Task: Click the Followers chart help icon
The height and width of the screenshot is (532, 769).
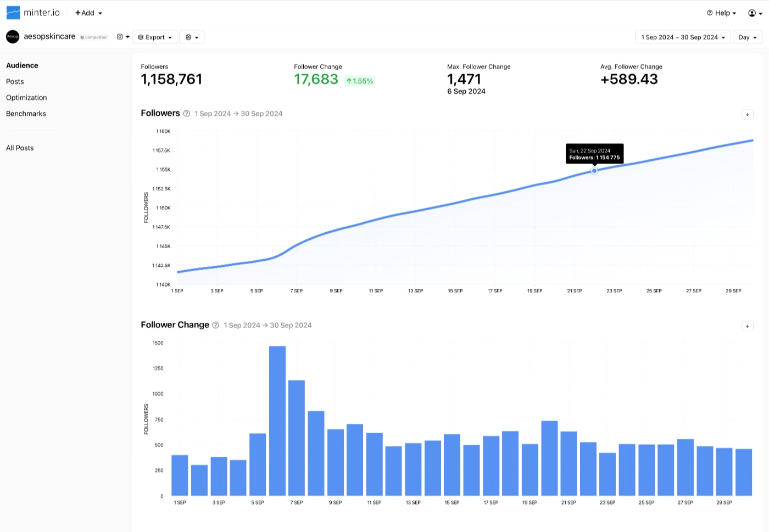Action: 187,114
